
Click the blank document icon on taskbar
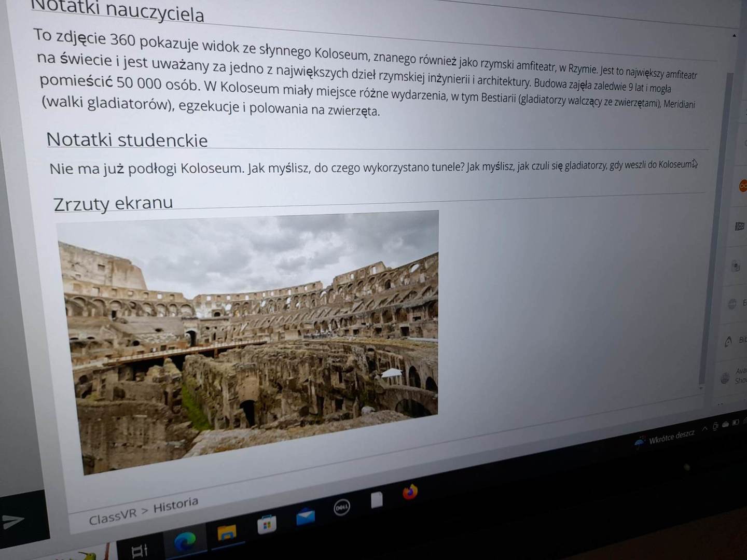coord(377,500)
